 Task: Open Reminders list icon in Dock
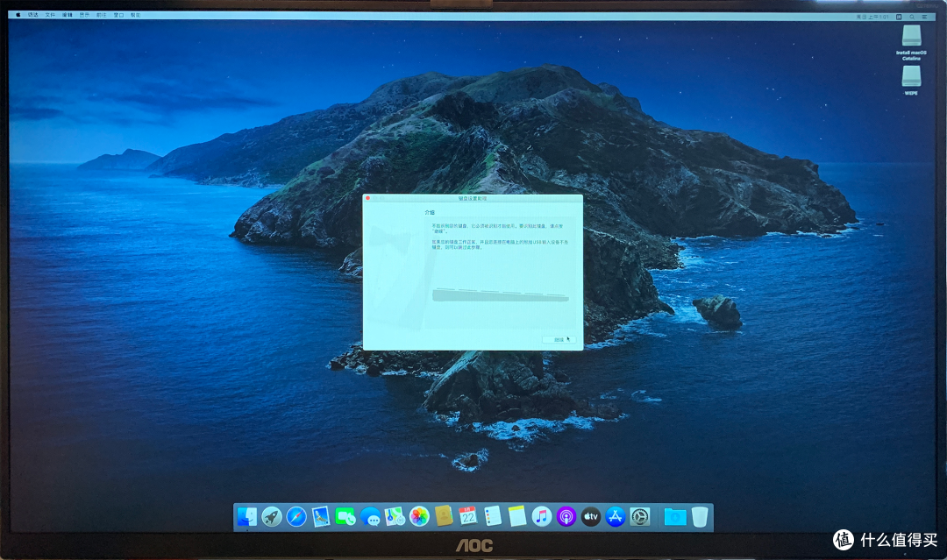pos(493,516)
